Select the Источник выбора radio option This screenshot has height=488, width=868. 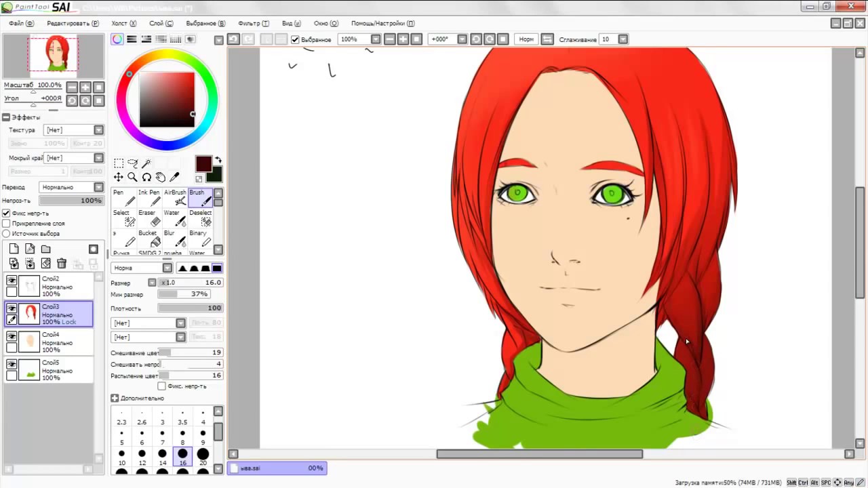click(6, 233)
